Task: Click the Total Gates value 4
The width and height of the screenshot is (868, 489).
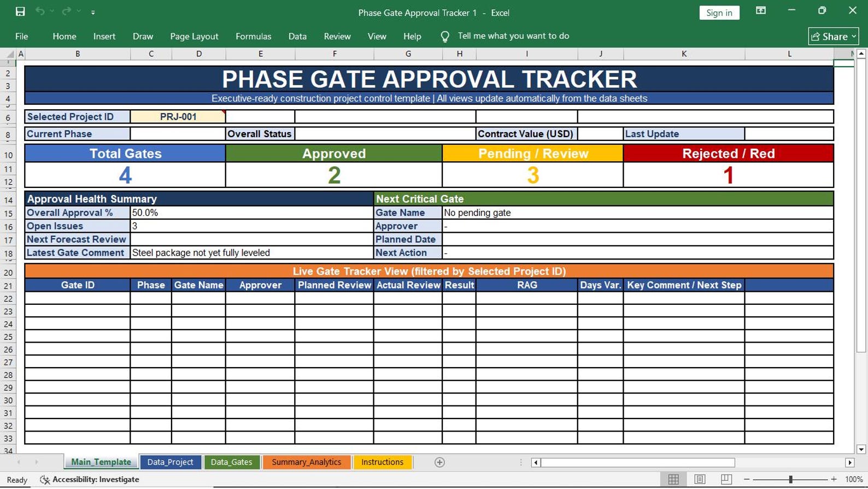Action: tap(125, 175)
